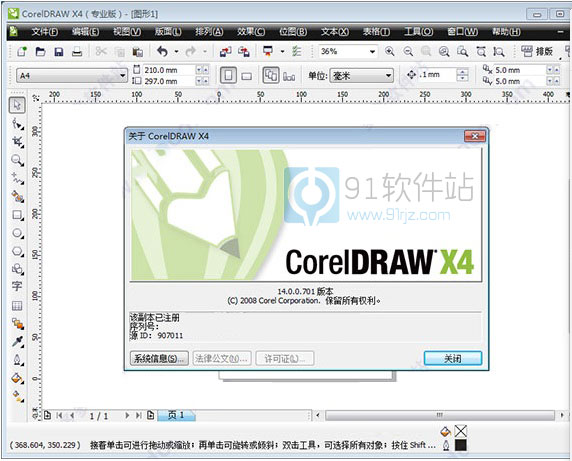Select the Pick tool arrow

17,105
